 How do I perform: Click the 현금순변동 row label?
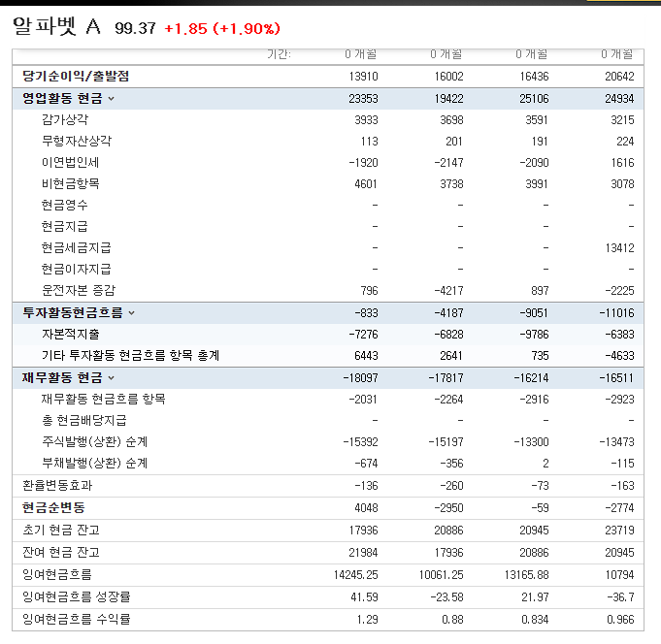coord(53,508)
